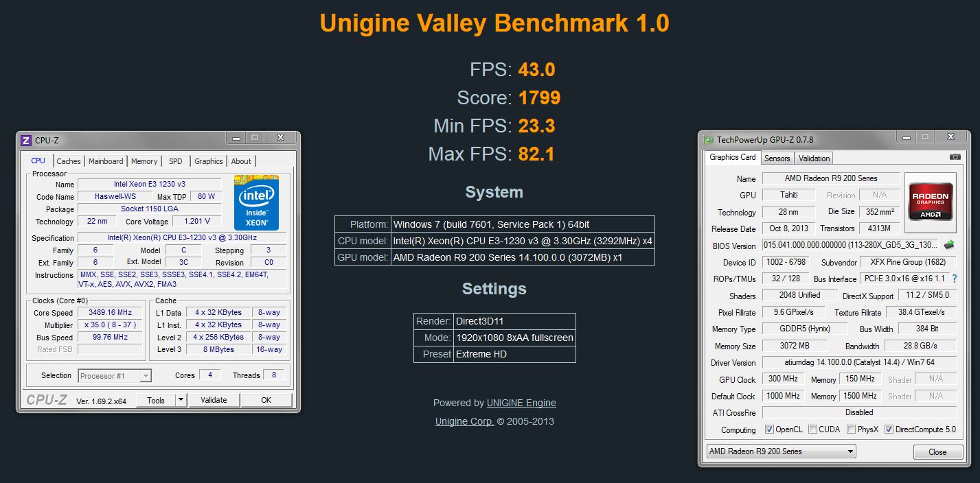This screenshot has width=980, height=483.
Task: Click the Bus Speed value 99.76 MHz
Action: coord(111,337)
